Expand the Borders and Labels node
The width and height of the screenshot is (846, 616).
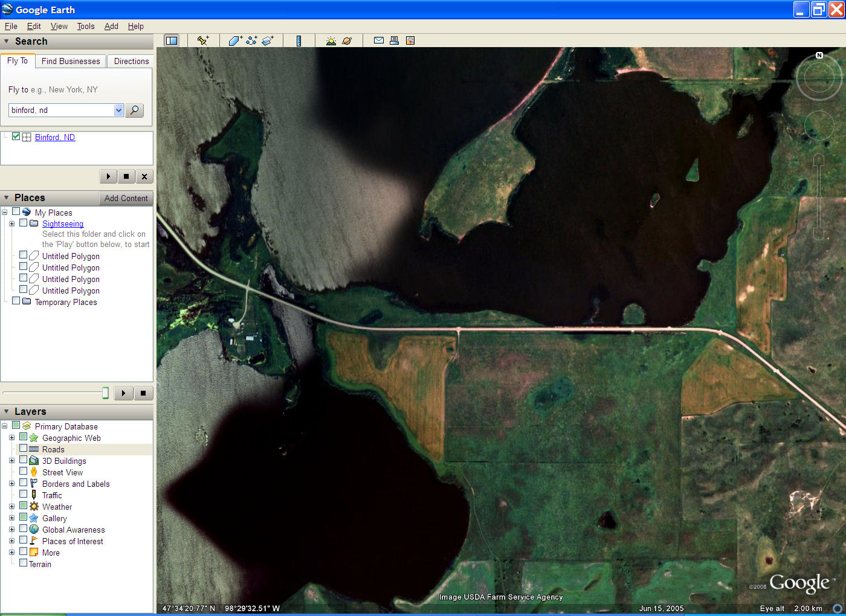pyautogui.click(x=11, y=484)
